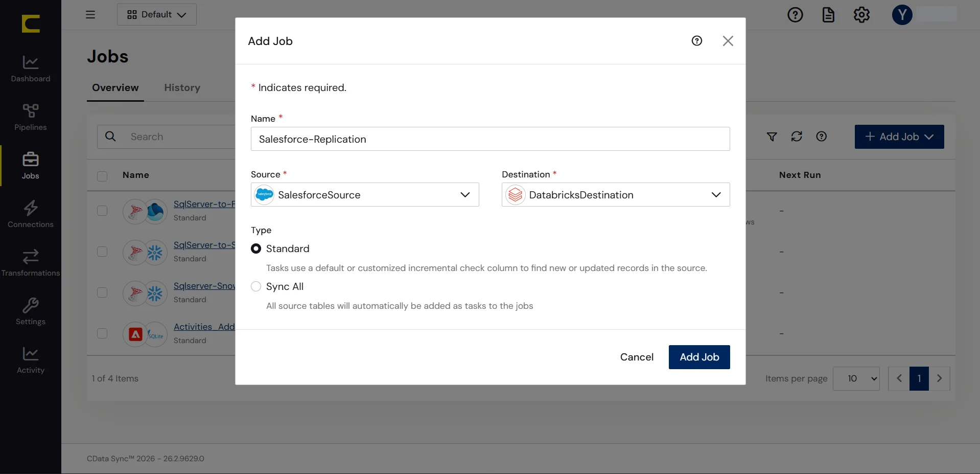Click Cancel in the dialog

pos(637,357)
